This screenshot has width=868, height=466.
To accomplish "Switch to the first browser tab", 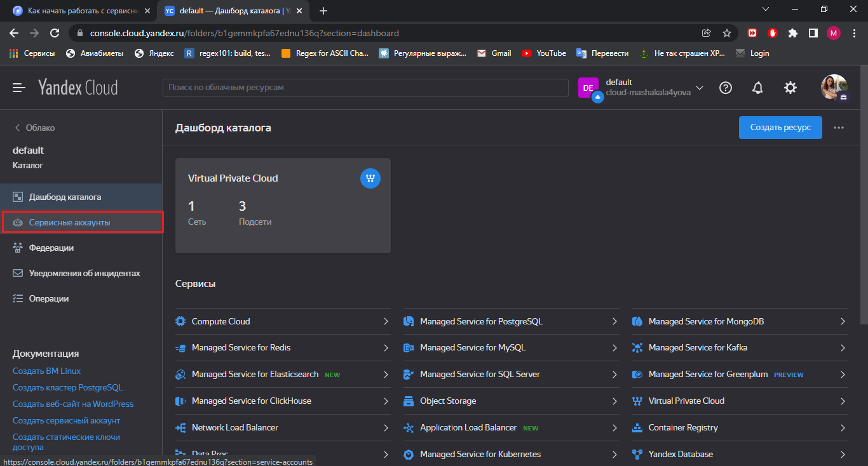I will (81, 11).
